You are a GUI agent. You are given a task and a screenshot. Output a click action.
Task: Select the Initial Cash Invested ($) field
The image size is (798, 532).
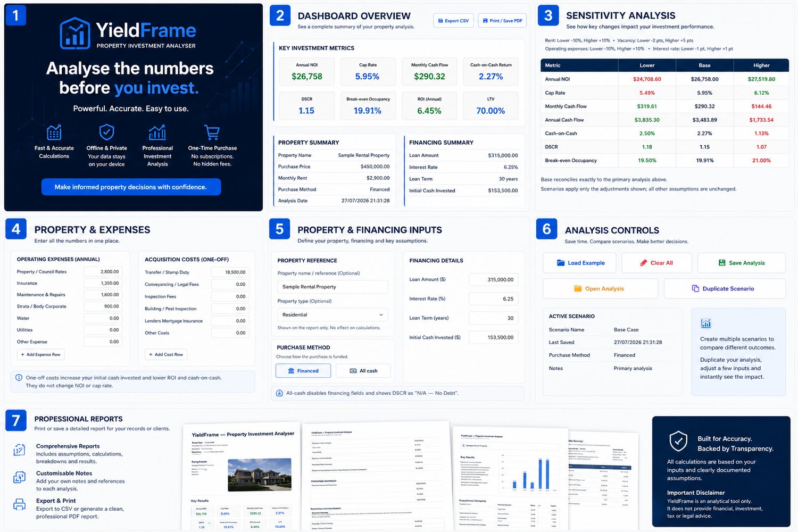coord(493,337)
